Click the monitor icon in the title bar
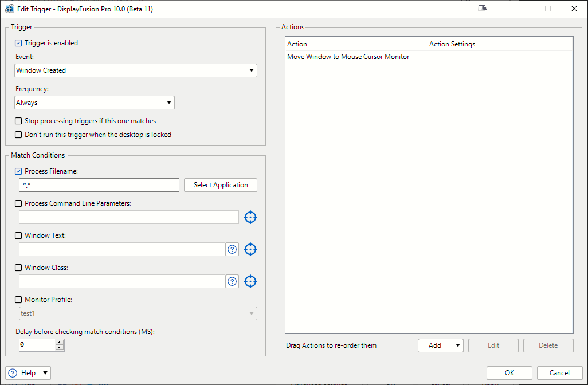588x385 pixels. tap(483, 9)
